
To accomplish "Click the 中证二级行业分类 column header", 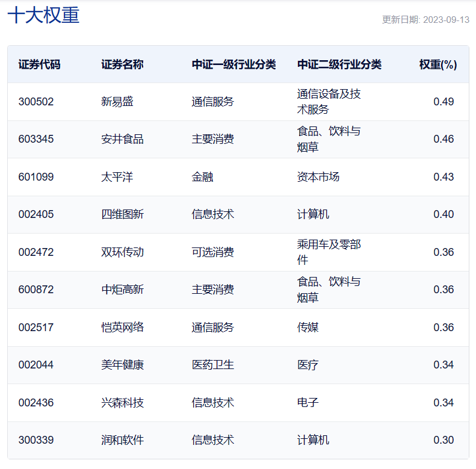I will (x=339, y=64).
